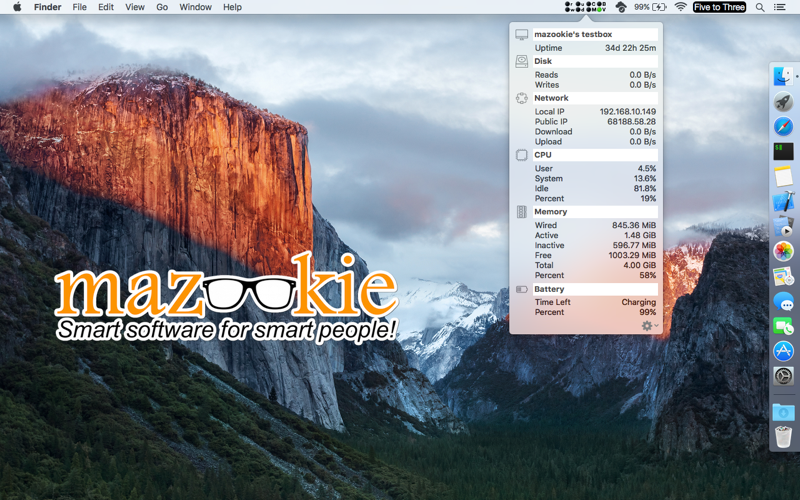Viewport: 800px width, 500px height.
Task: Open Launchpad from the Dock
Action: 783,102
